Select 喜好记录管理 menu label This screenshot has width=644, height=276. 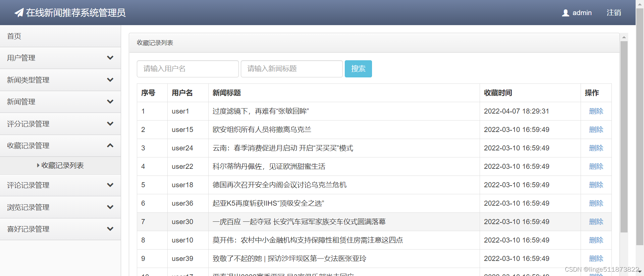28,229
